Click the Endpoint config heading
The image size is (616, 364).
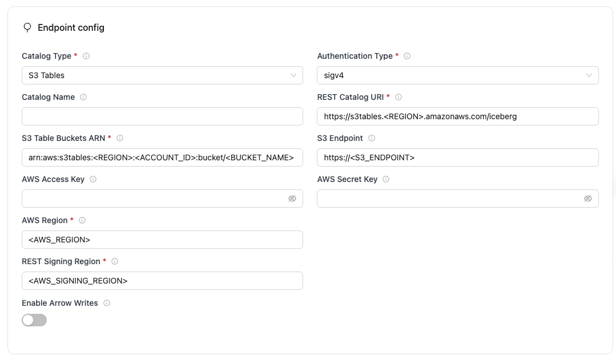[x=71, y=27]
